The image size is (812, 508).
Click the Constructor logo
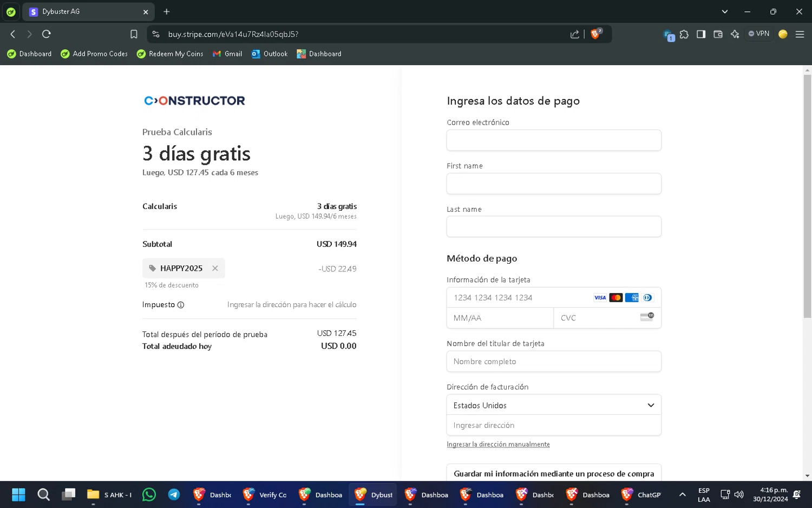point(194,101)
